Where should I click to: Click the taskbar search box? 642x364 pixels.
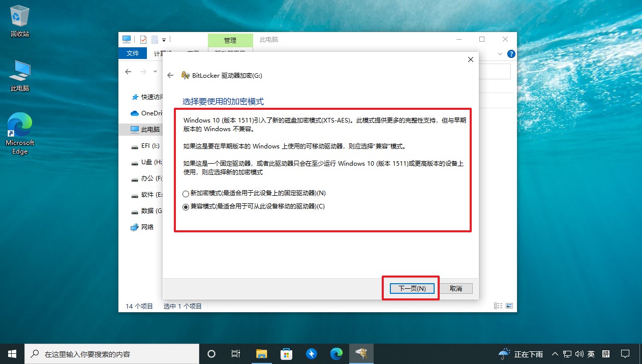coord(112,353)
